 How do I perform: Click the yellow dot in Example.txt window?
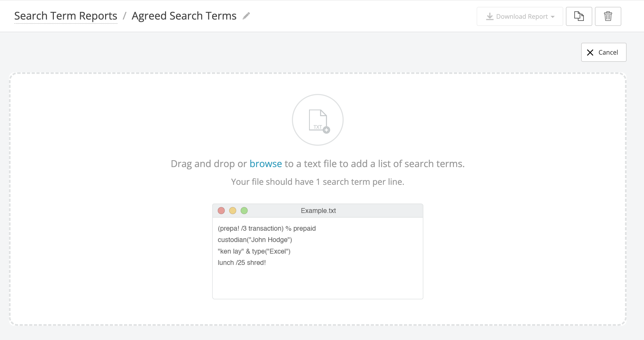click(x=233, y=211)
